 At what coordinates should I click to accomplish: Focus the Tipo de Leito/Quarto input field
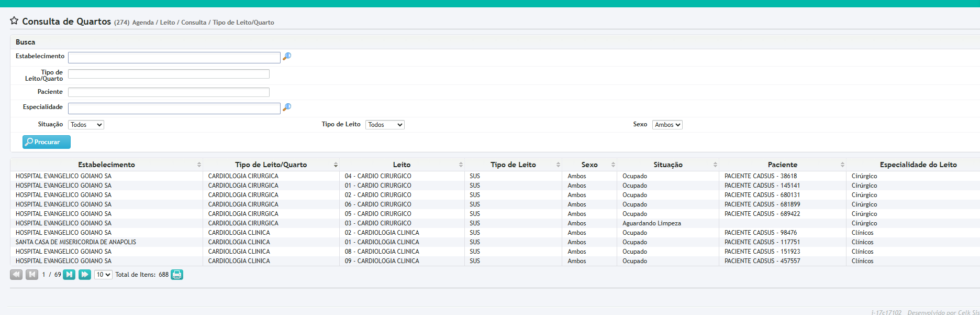(x=169, y=74)
